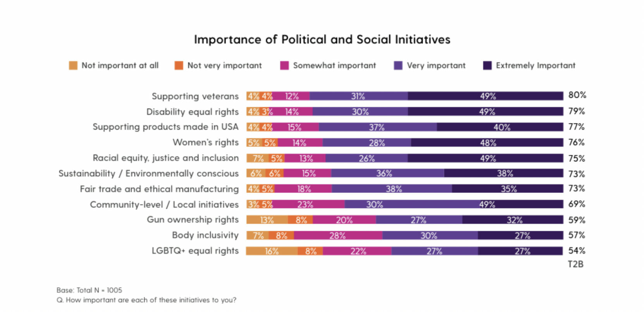Viewport: 644px width, 312px height.
Task: Click the 28% segment for Body inclusivity
Action: point(337,236)
